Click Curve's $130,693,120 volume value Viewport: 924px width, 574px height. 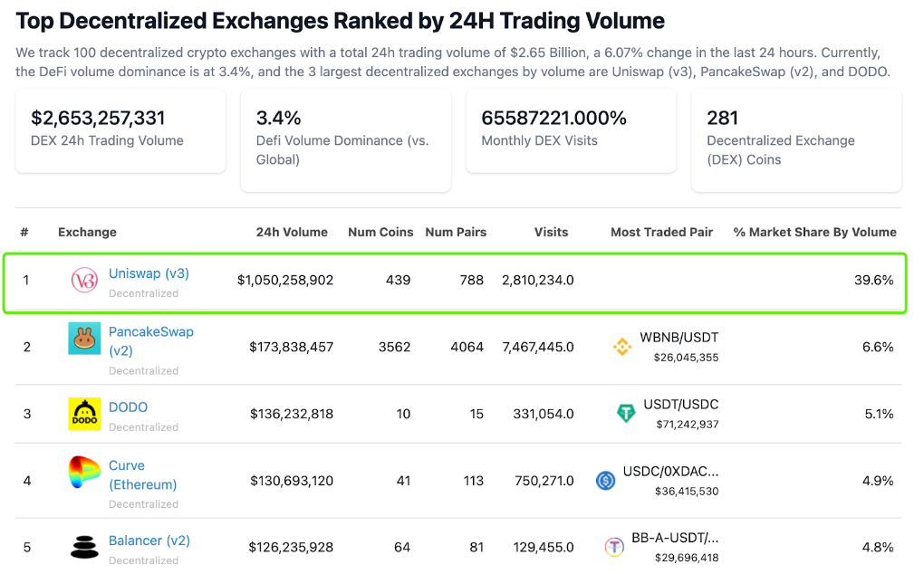tap(292, 481)
